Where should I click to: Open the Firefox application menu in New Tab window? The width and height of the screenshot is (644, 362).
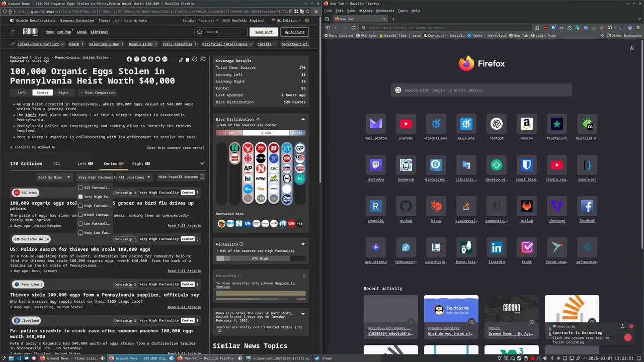[x=638, y=28]
